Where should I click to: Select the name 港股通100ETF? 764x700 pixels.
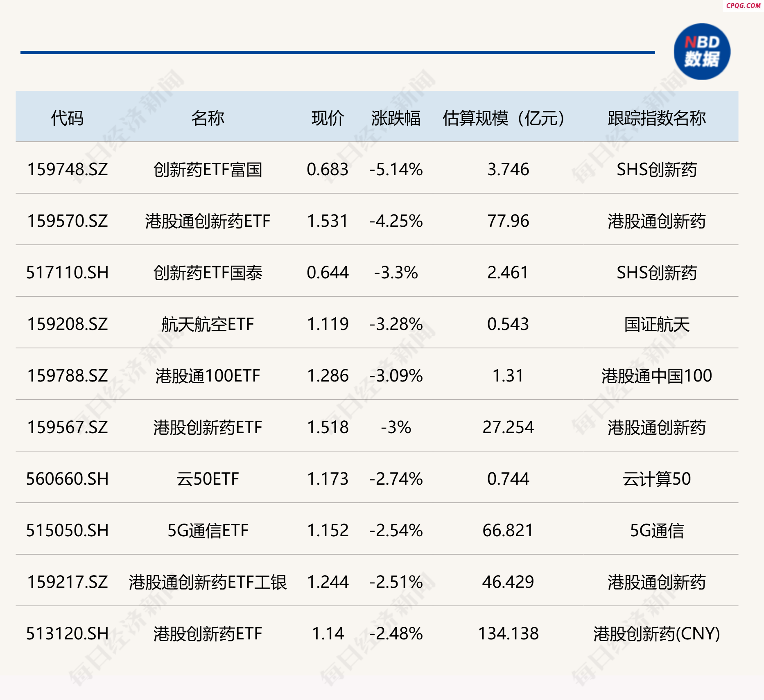[x=208, y=376]
